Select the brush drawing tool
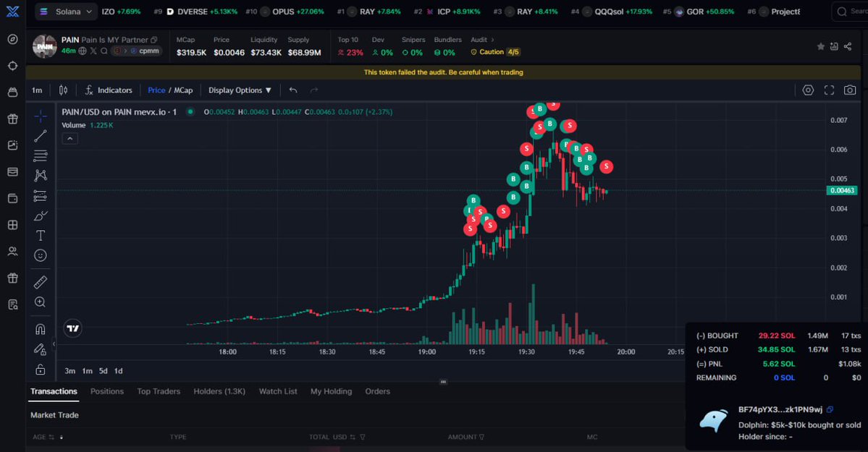This screenshot has height=452, width=868. (x=41, y=216)
